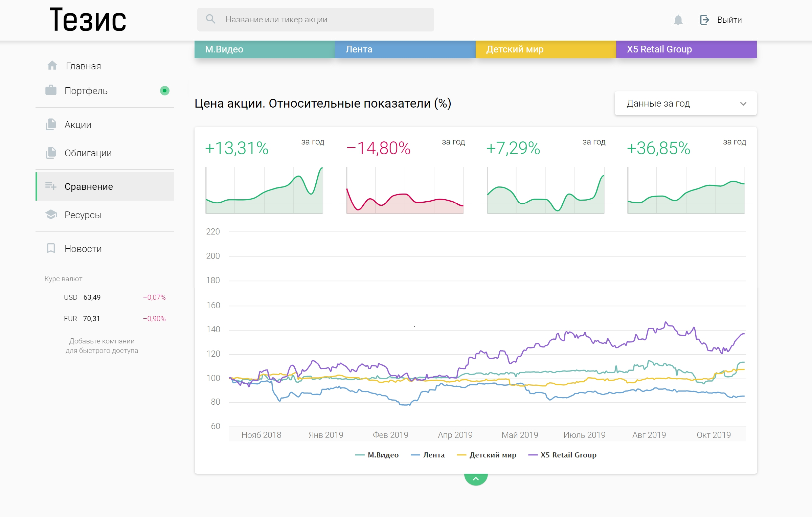Click the Нояб 2018 axis label

(x=261, y=435)
